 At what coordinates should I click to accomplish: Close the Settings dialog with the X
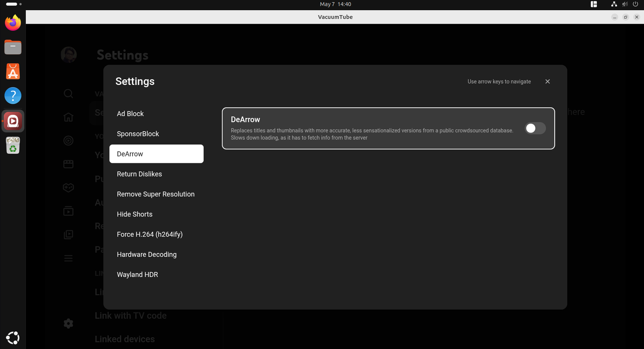[547, 81]
